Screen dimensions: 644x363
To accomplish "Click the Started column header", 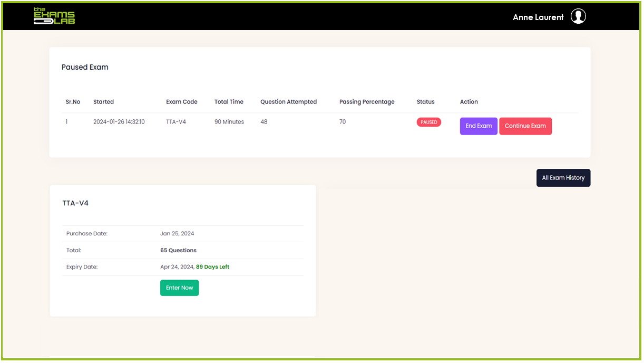I will pyautogui.click(x=103, y=102).
